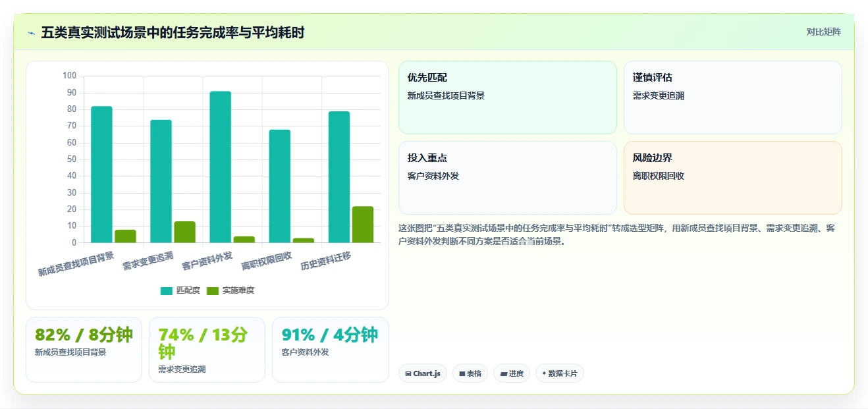Select the green 实施难度 bar for 客户资料外发
This screenshot has height=409, width=868.
click(244, 240)
